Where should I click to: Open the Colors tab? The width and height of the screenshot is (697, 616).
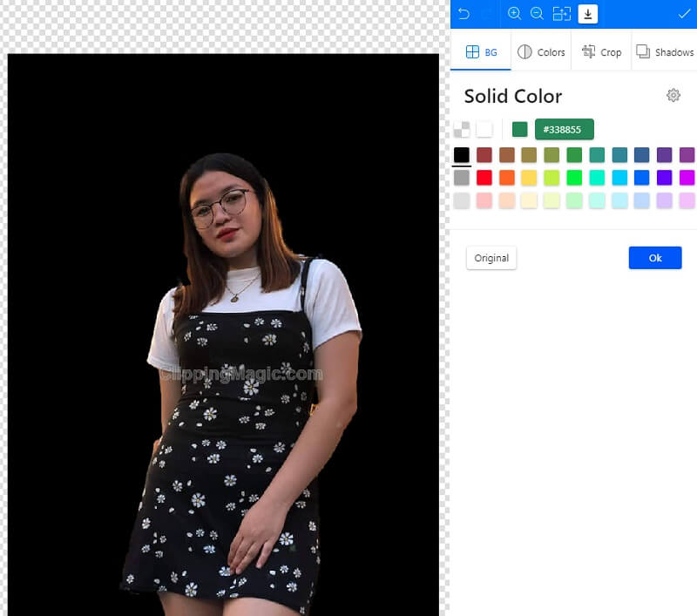[541, 51]
